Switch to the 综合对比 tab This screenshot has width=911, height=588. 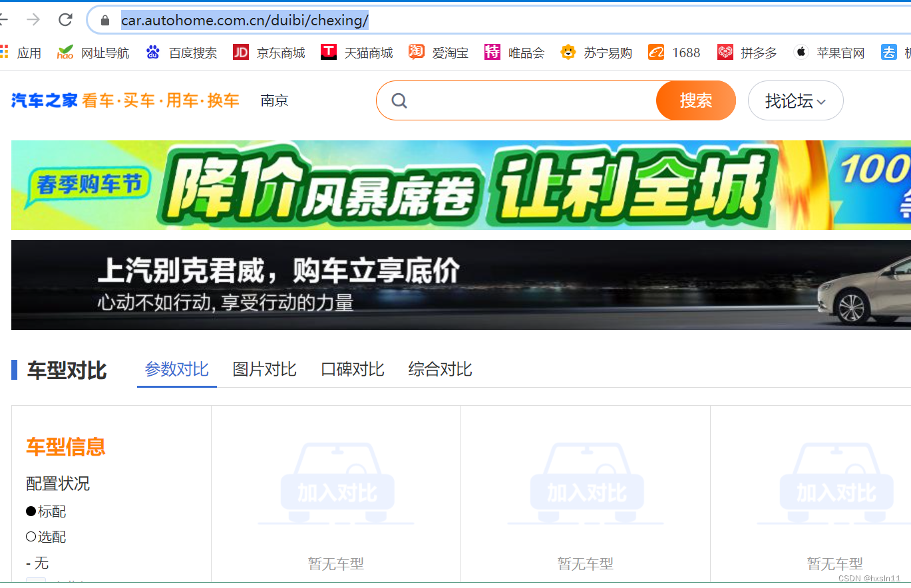tap(441, 369)
